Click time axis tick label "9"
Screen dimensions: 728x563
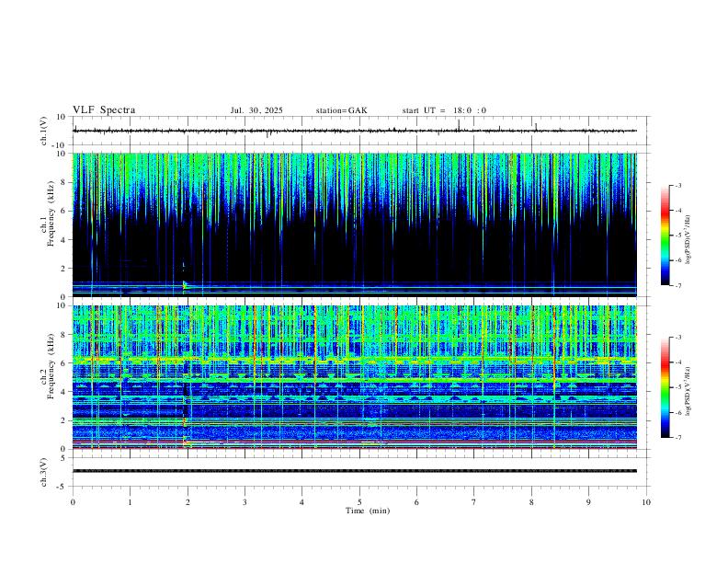tap(588, 502)
